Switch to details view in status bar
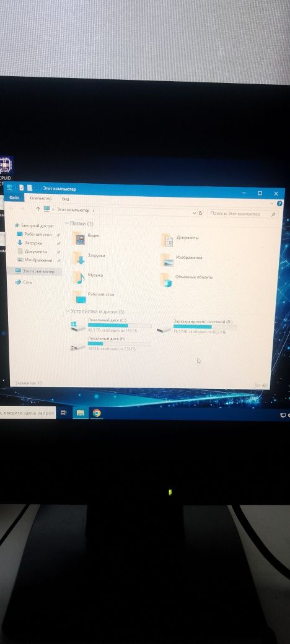 pos(257,385)
